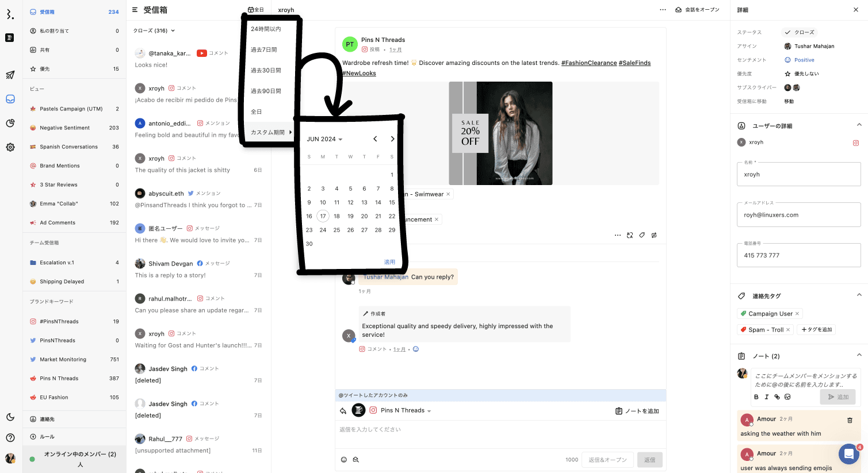Open the chat support bubble
Image resolution: width=868 pixels, height=473 pixels.
pos(848,454)
